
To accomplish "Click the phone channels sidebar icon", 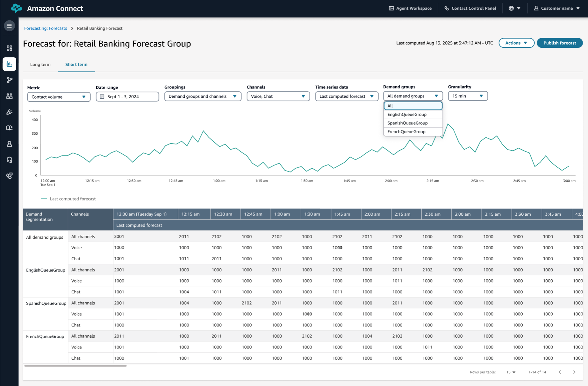I will point(9,176).
